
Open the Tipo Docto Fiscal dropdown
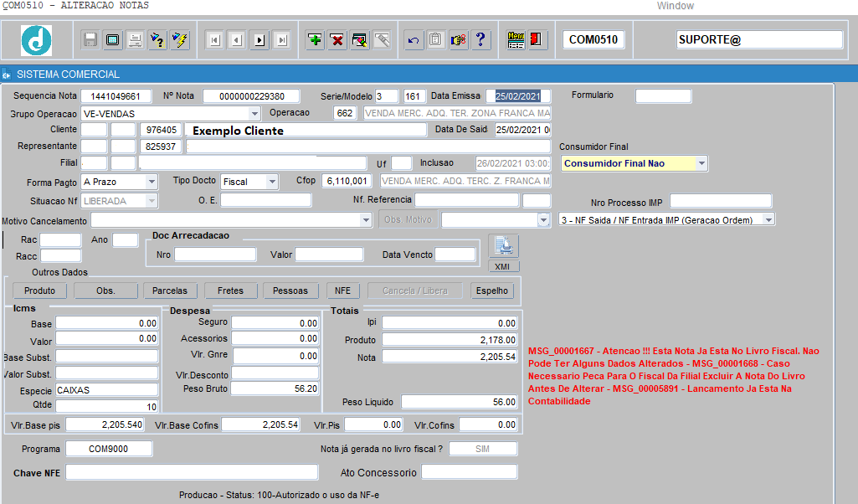tap(272, 182)
